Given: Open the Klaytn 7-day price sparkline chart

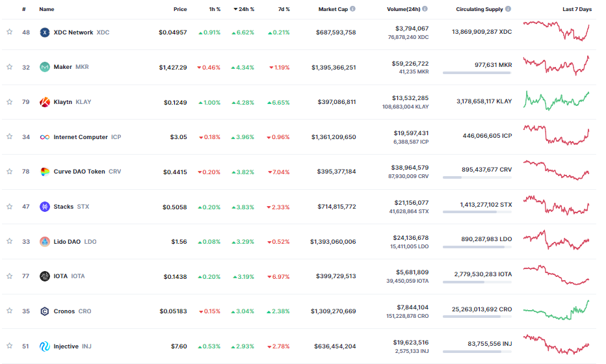Looking at the screenshot, I should (557, 101).
